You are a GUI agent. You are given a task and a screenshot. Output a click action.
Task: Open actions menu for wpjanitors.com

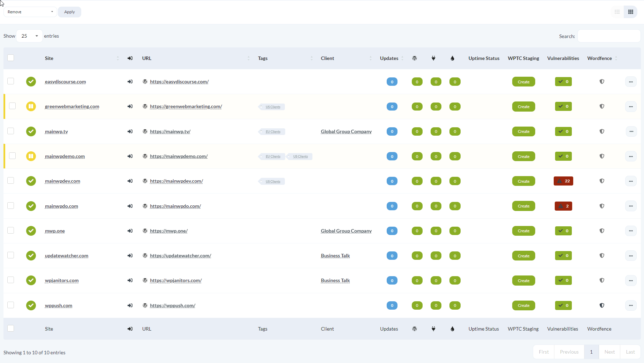(631, 280)
